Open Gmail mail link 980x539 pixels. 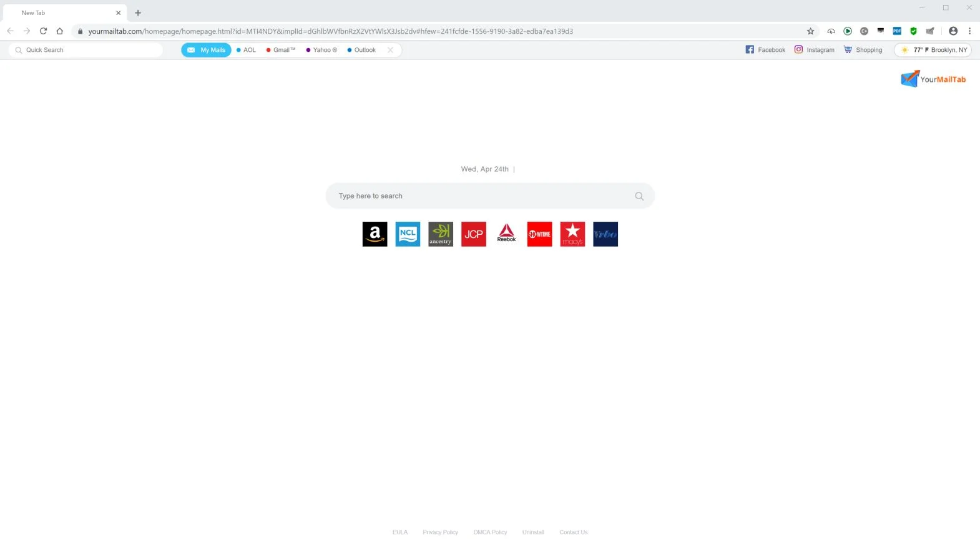pyautogui.click(x=281, y=50)
